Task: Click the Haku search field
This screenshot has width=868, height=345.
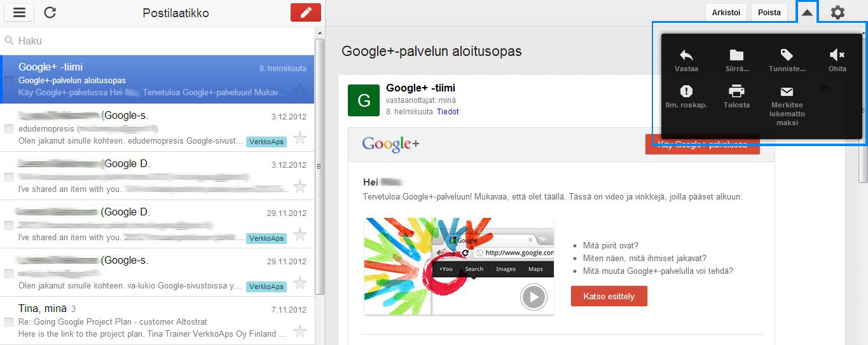Action: (159, 41)
